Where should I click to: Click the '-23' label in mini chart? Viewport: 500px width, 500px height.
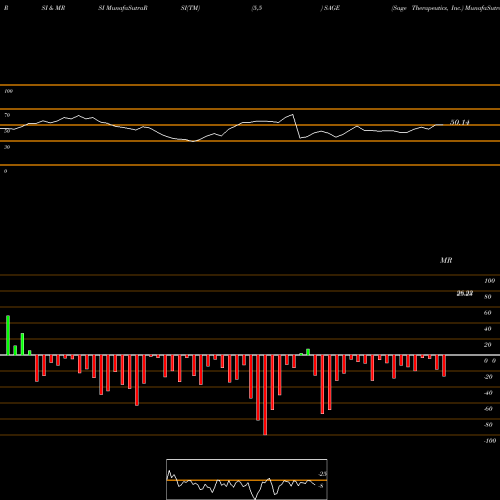[322, 474]
